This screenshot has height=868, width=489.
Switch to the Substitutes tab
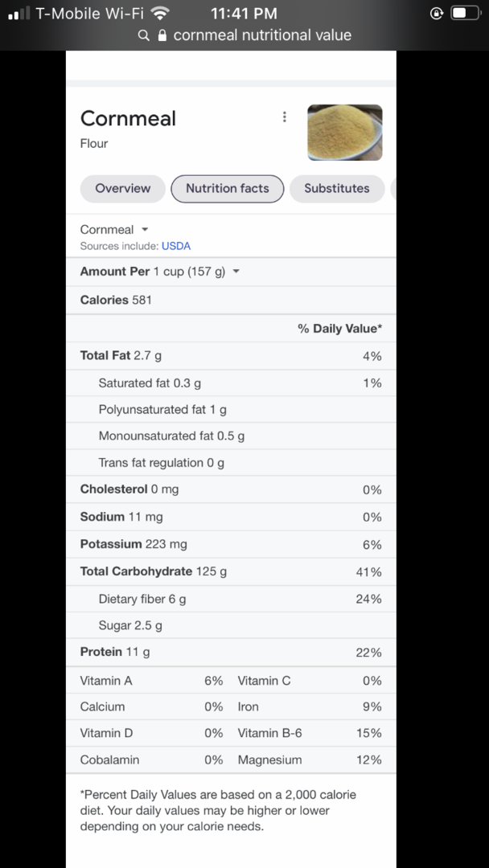(x=337, y=188)
